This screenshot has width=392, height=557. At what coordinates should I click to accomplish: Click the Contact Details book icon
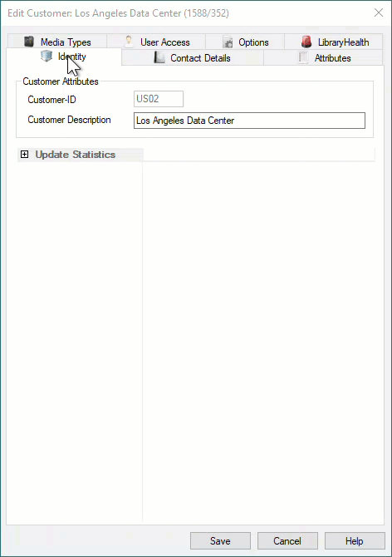point(159,57)
